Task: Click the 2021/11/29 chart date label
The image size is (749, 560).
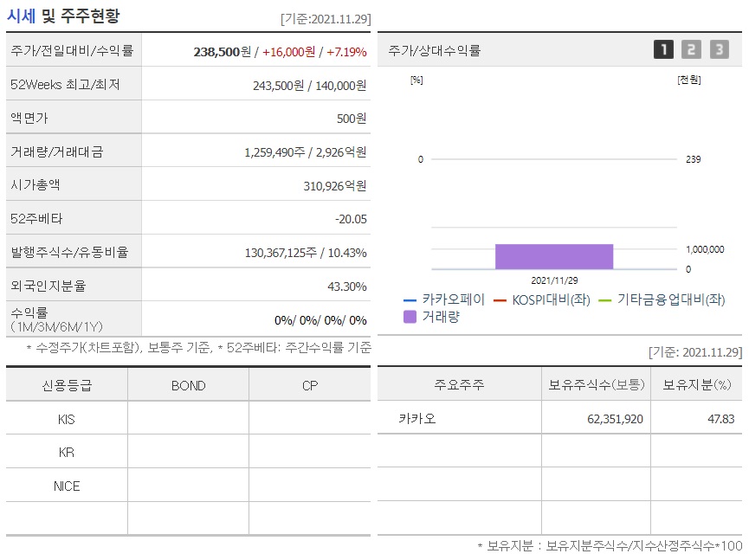Action: pyautogui.click(x=554, y=280)
